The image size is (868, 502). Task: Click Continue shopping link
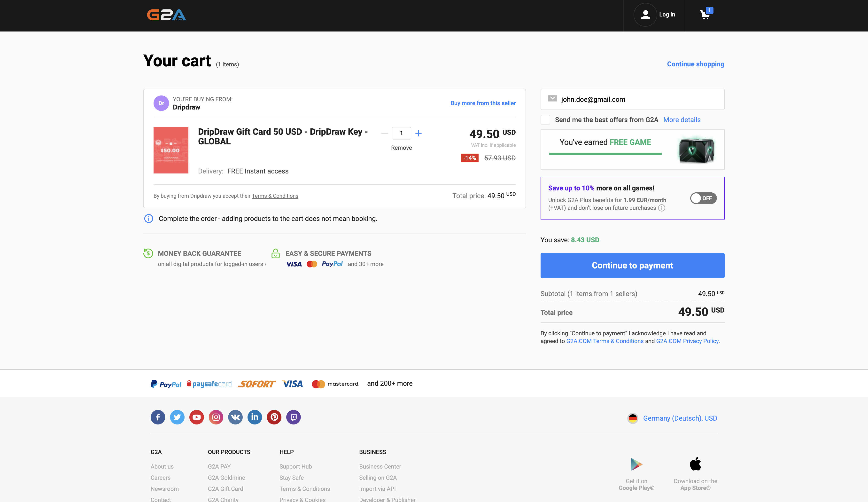[695, 64]
